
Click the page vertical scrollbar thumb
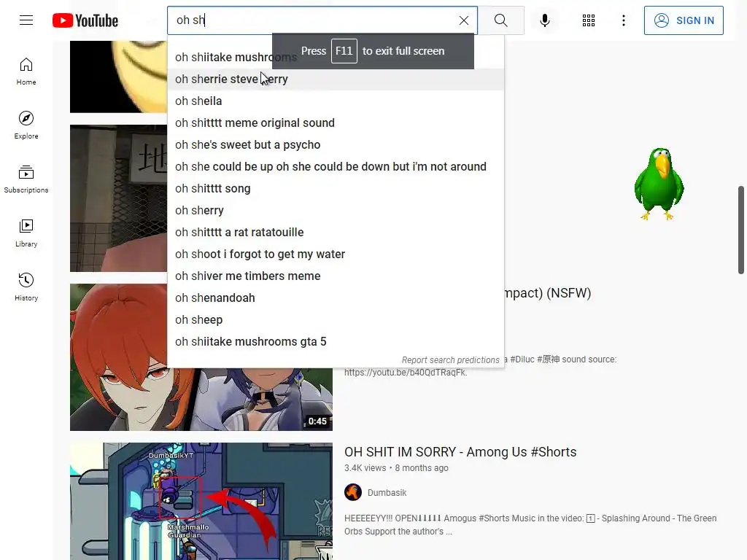[741, 230]
